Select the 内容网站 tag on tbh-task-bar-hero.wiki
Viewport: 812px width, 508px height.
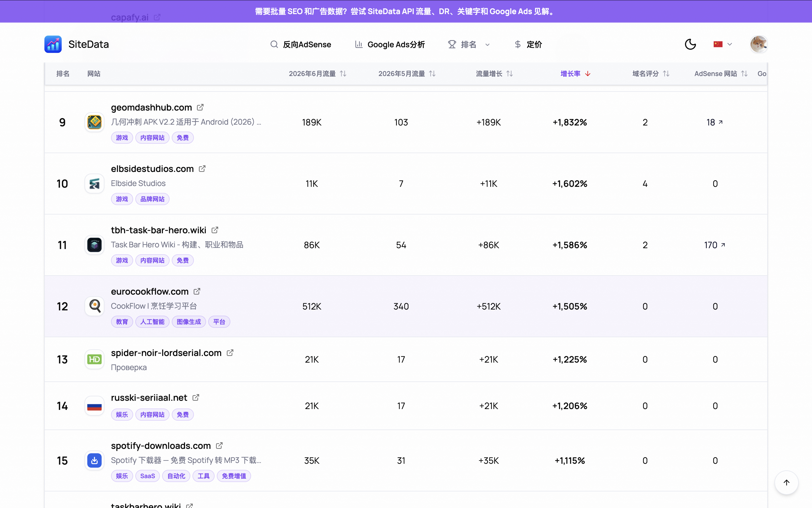tap(152, 260)
